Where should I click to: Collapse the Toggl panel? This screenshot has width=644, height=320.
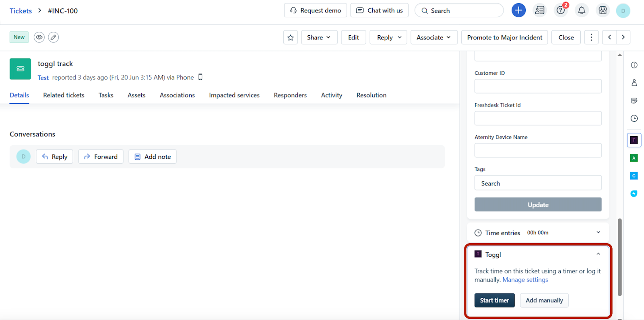pyautogui.click(x=598, y=254)
